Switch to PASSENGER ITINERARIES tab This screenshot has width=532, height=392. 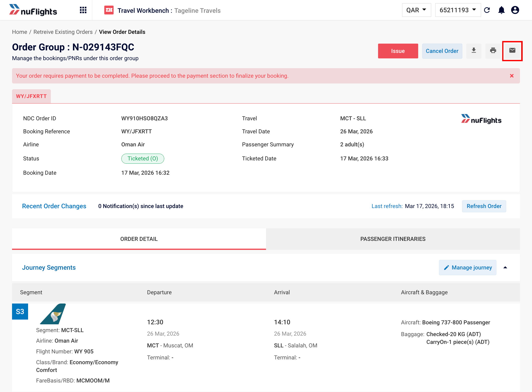click(x=393, y=239)
